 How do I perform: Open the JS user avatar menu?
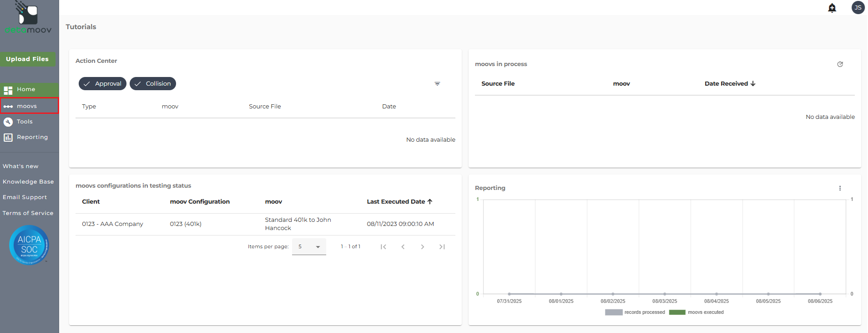click(858, 8)
